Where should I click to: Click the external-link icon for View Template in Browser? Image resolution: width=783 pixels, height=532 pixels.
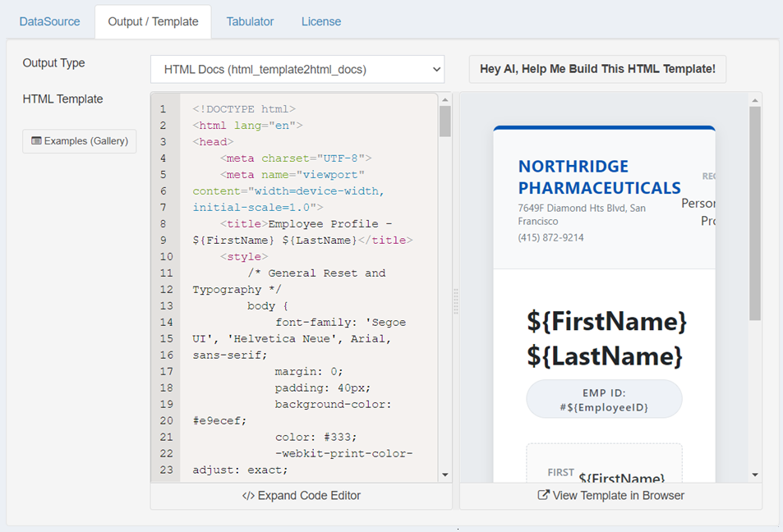(543, 496)
